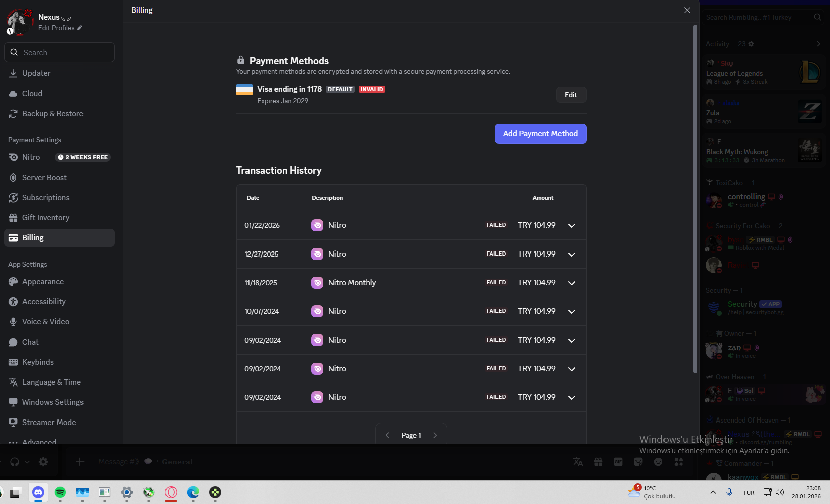Image resolution: width=830 pixels, height=504 pixels.
Task: Open the dropdown arrow beside the headphones icon
Action: point(27,462)
